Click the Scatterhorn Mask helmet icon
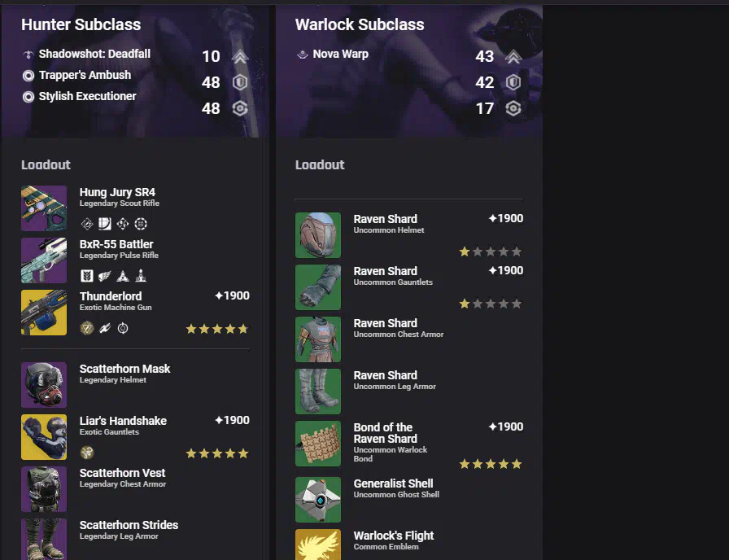The height and width of the screenshot is (560, 729). pyautogui.click(x=44, y=385)
